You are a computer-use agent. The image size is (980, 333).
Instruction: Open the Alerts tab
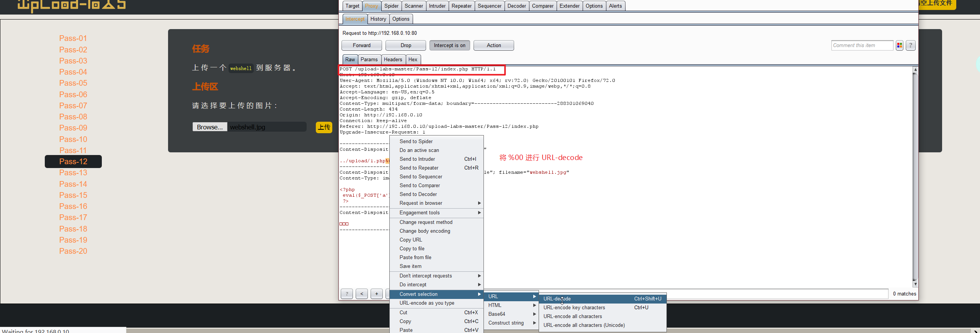click(615, 6)
